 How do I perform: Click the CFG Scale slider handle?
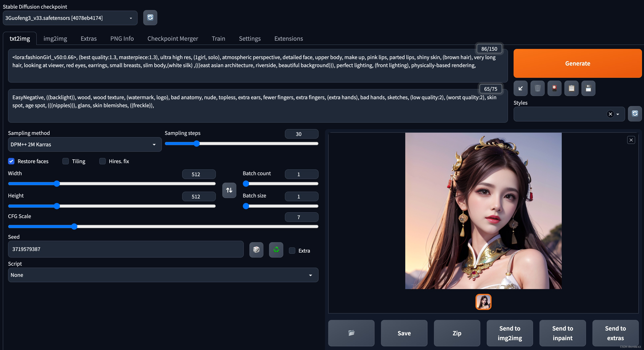coord(74,227)
